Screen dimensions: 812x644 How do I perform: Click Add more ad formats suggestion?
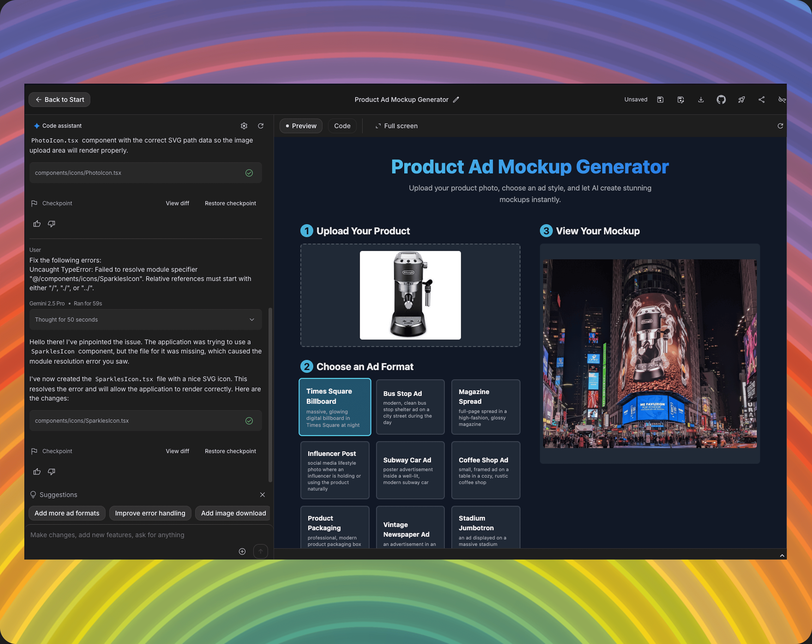point(67,513)
